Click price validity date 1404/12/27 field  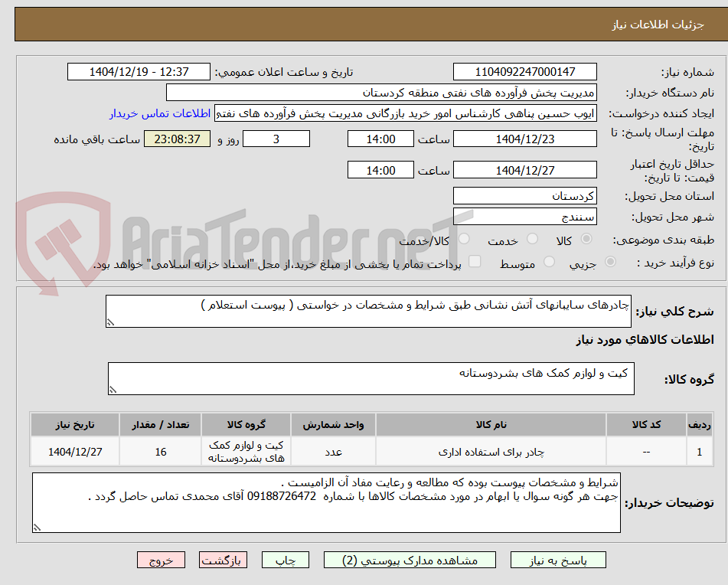point(524,170)
